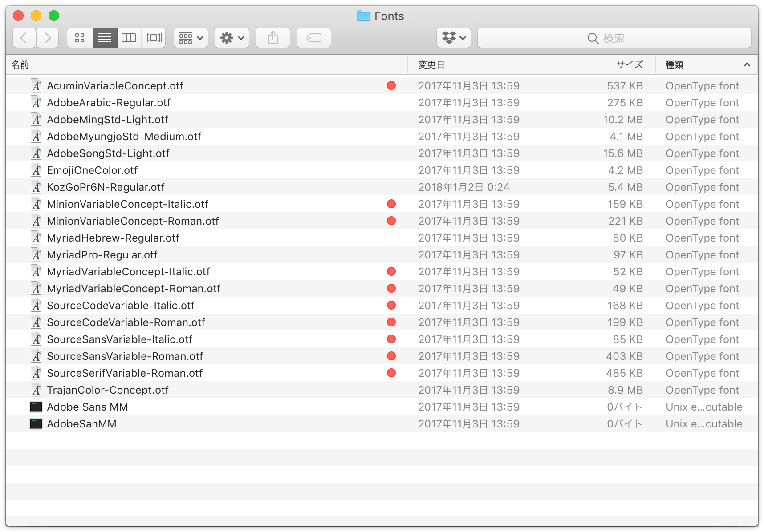This screenshot has width=764, height=532.
Task: Select the SourceCodeVariable-Italic.otf file icon
Action: coord(37,305)
